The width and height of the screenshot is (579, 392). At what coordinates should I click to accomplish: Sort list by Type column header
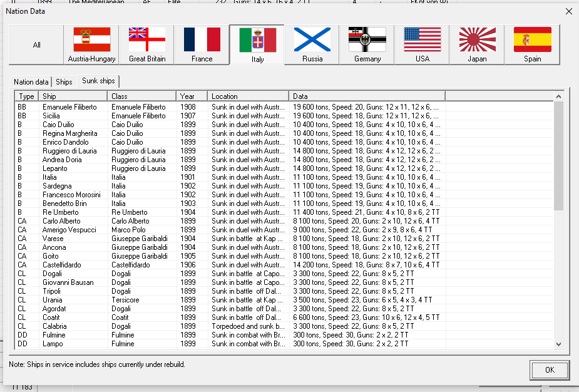[26, 96]
